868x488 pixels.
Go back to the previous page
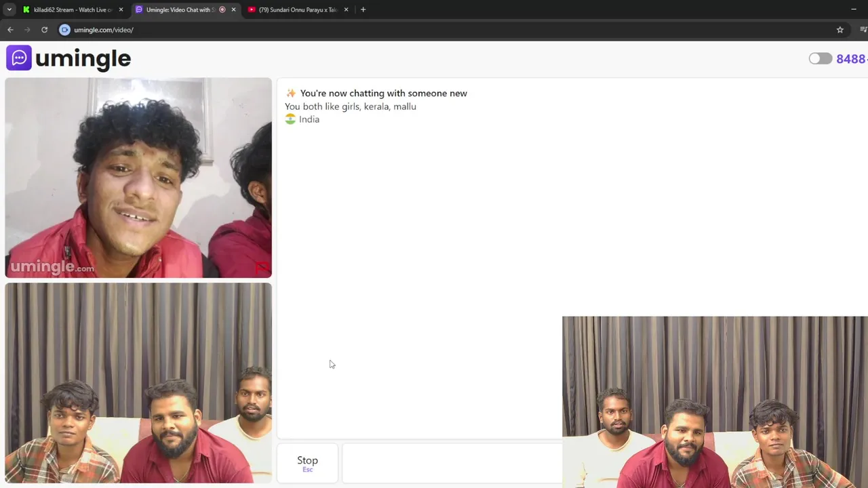coord(10,30)
